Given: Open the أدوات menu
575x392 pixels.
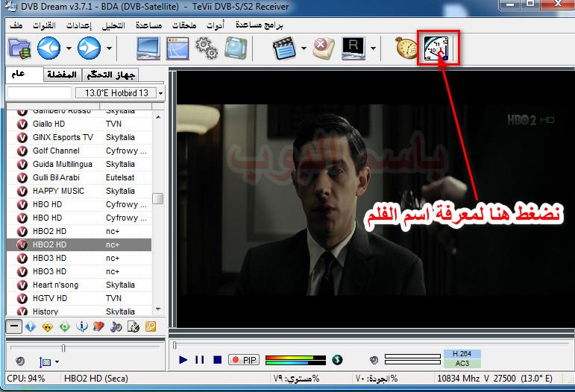Looking at the screenshot, I should 216,25.
